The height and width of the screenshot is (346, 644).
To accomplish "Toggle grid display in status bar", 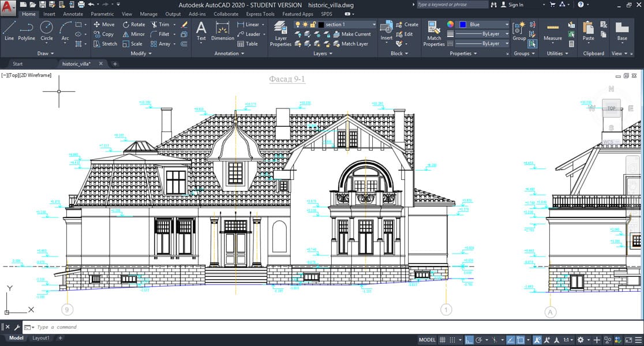I will (443, 340).
